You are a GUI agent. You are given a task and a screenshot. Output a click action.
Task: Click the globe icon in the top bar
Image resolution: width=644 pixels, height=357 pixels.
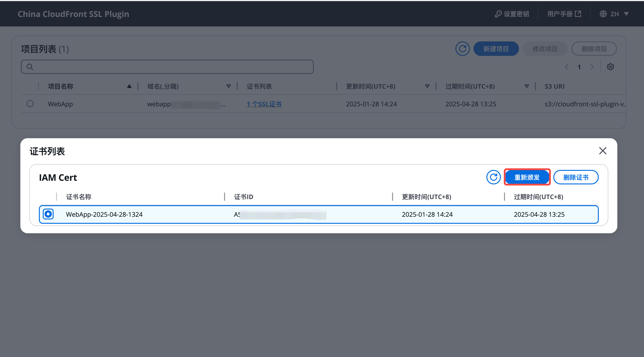point(603,14)
